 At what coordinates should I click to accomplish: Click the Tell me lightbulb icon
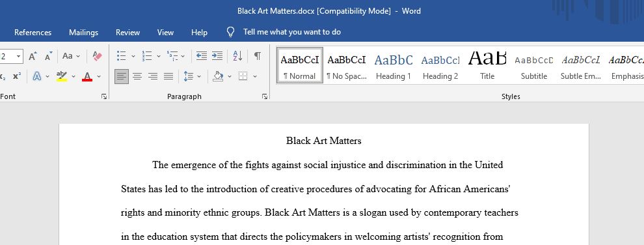click(x=231, y=32)
